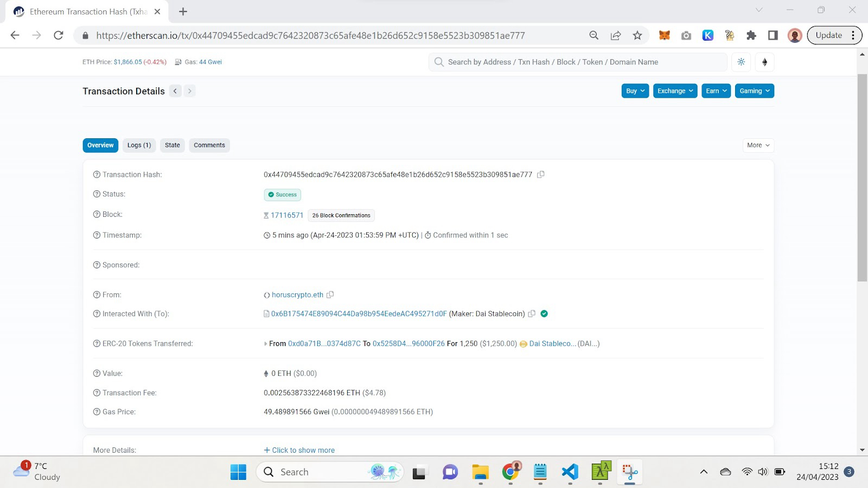This screenshot has height=488, width=868.
Task: Switch to the Logs (1) tab
Action: 139,145
